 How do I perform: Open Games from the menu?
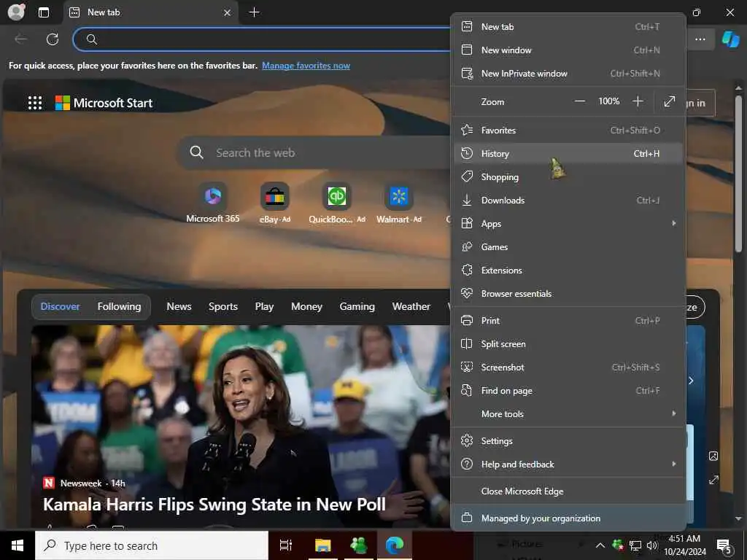click(x=568, y=246)
